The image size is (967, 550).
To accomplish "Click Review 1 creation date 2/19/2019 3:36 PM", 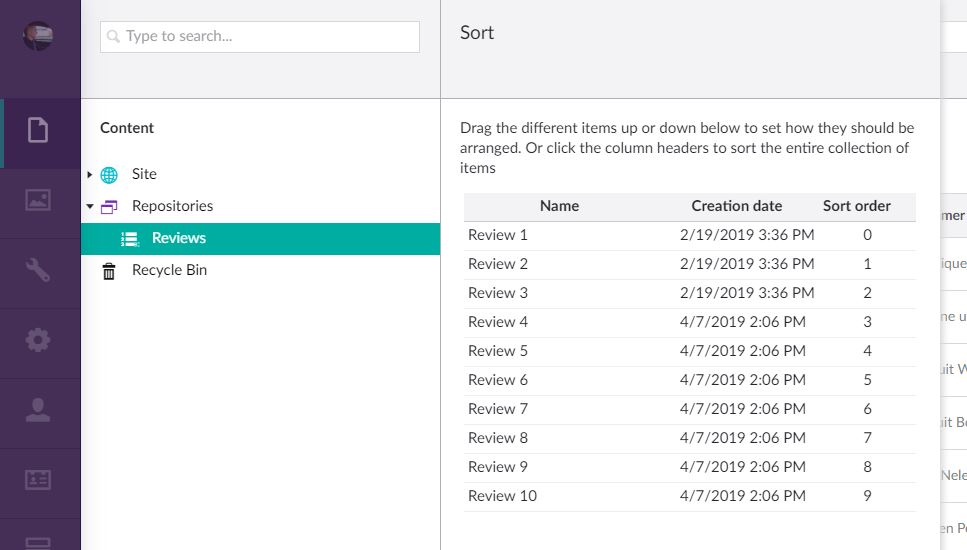I will coord(747,235).
